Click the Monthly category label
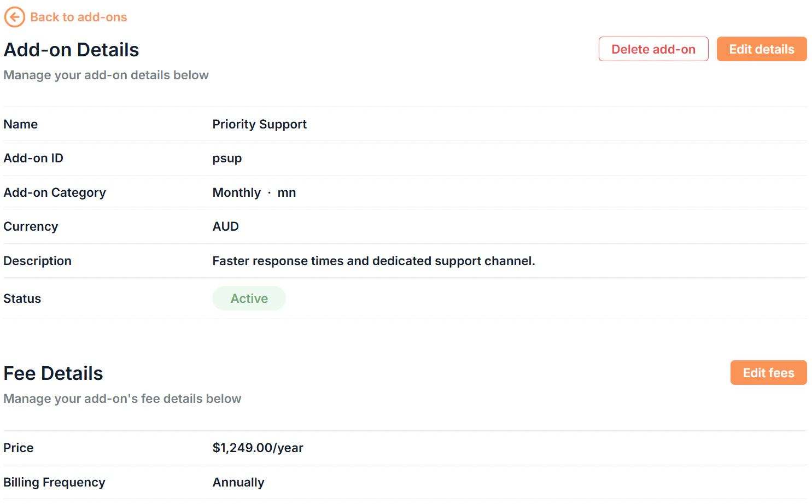The image size is (812, 504). [x=236, y=192]
